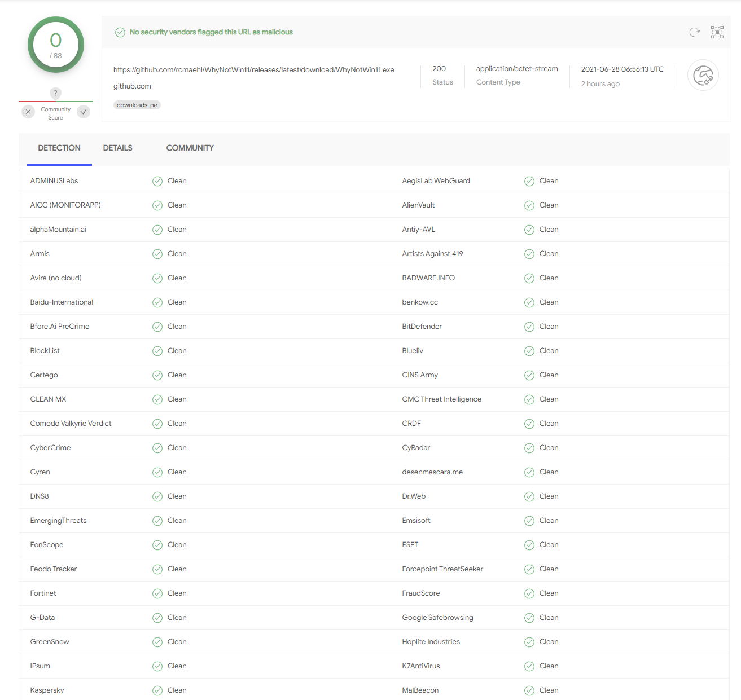Click the 2021-06-28 06:56:13 UTC timestamp
Viewport: 741px width, 700px height.
point(622,69)
